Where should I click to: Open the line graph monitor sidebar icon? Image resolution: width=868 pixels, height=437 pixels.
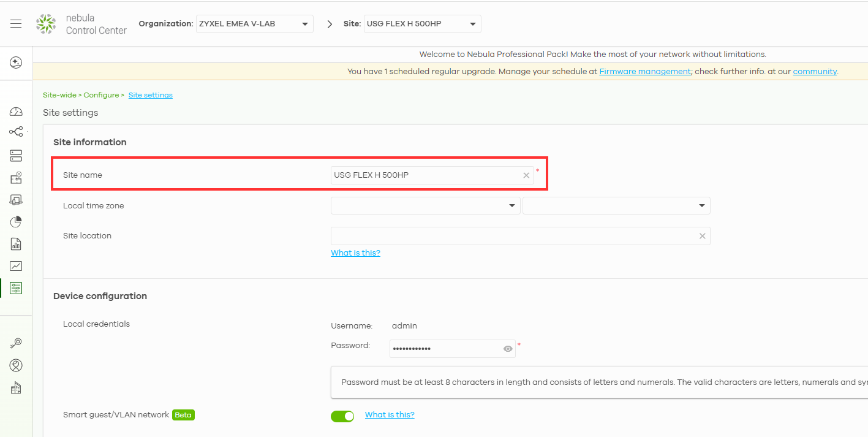click(x=16, y=266)
